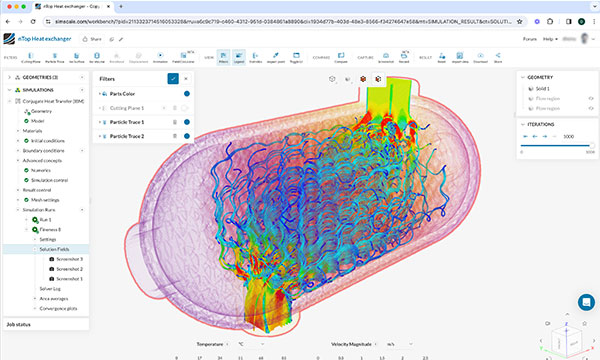Jump to the first iteration
The width and height of the screenshot is (600, 360).
point(525,137)
